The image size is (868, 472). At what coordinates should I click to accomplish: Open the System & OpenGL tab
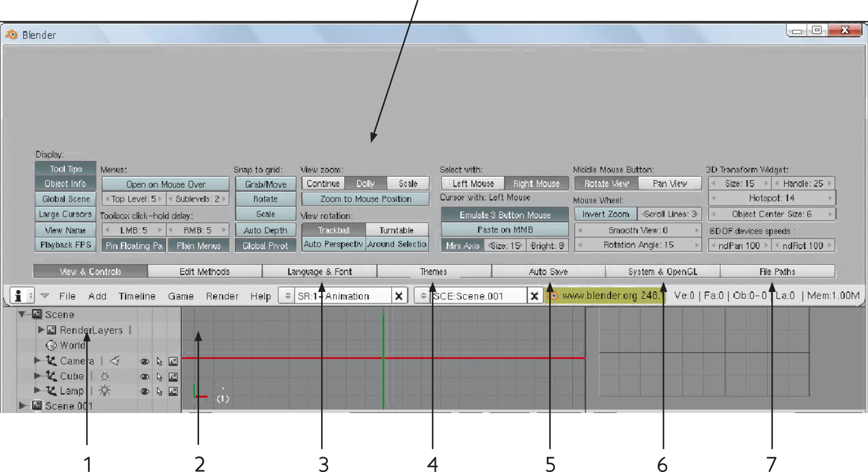point(663,271)
